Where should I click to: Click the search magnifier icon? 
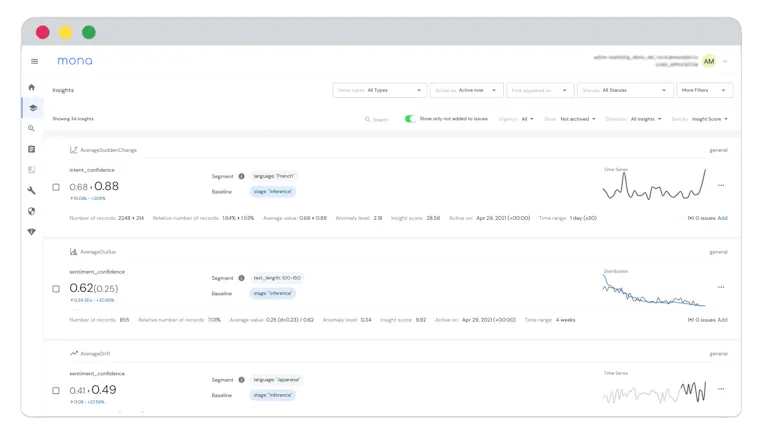pyautogui.click(x=367, y=119)
